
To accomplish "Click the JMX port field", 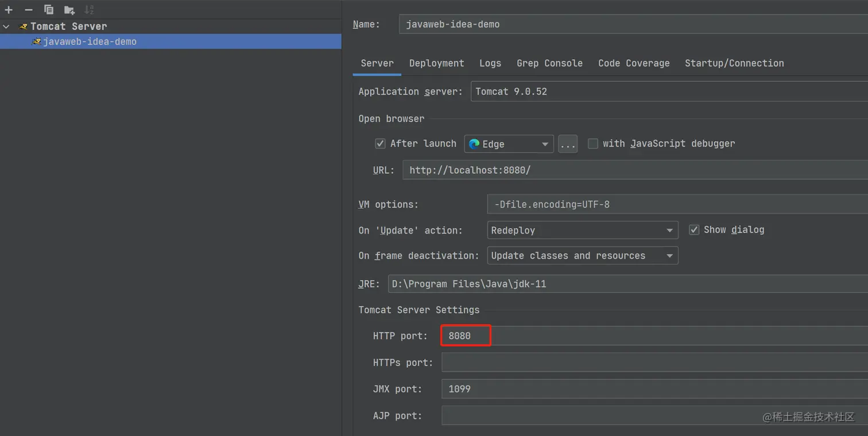I will click(x=654, y=389).
